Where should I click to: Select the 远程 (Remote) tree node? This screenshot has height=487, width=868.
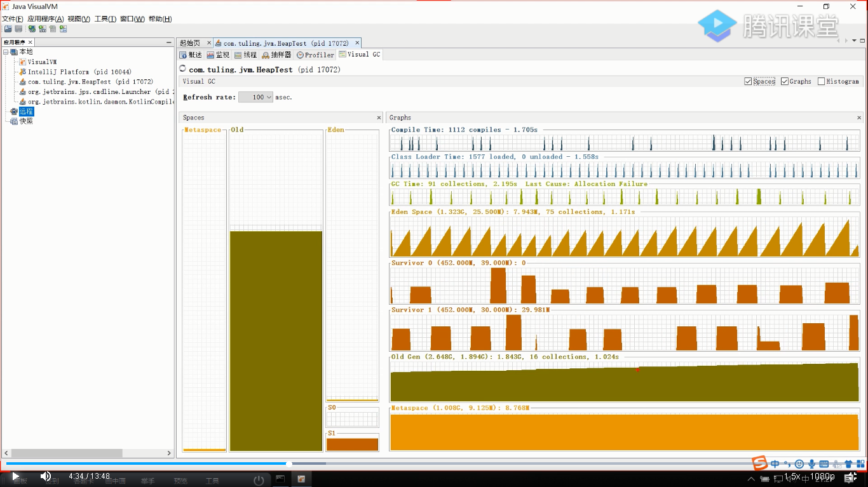point(26,111)
